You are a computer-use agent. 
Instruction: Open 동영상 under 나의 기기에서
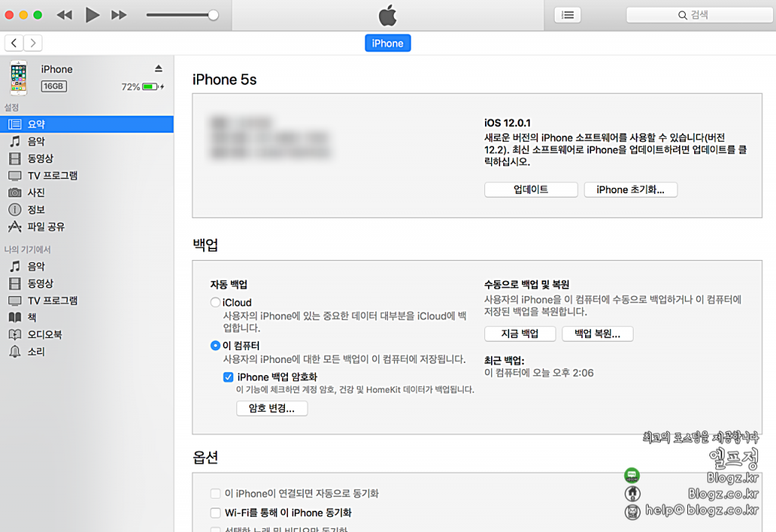coord(86,283)
